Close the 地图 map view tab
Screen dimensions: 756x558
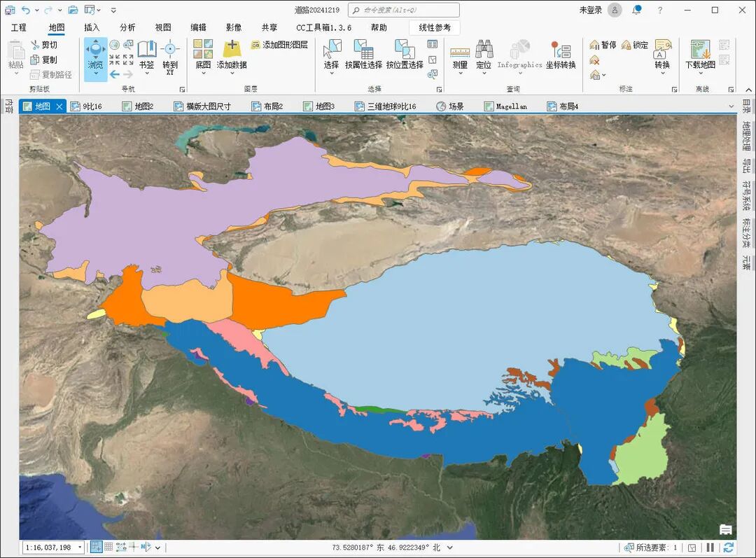[59, 106]
